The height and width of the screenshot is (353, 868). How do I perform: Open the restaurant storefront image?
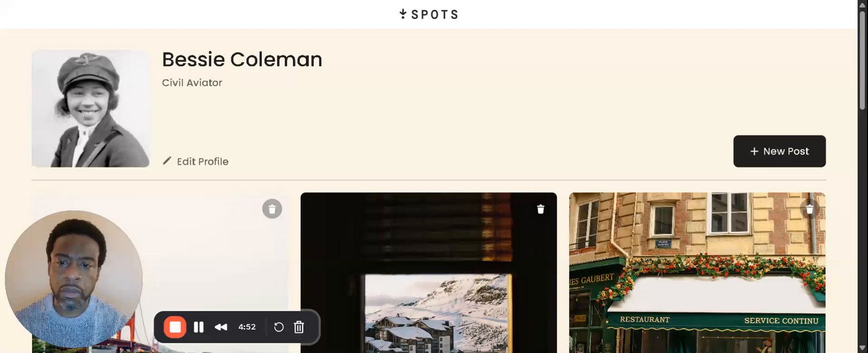(x=697, y=273)
